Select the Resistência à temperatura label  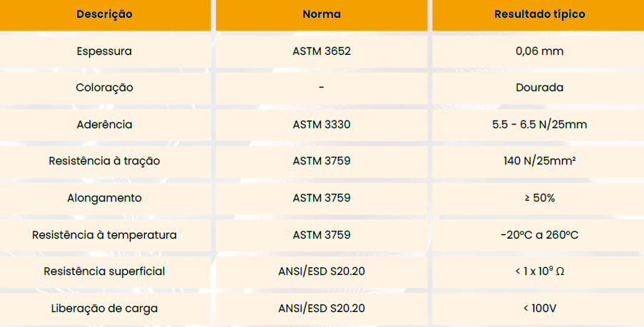[x=104, y=234]
